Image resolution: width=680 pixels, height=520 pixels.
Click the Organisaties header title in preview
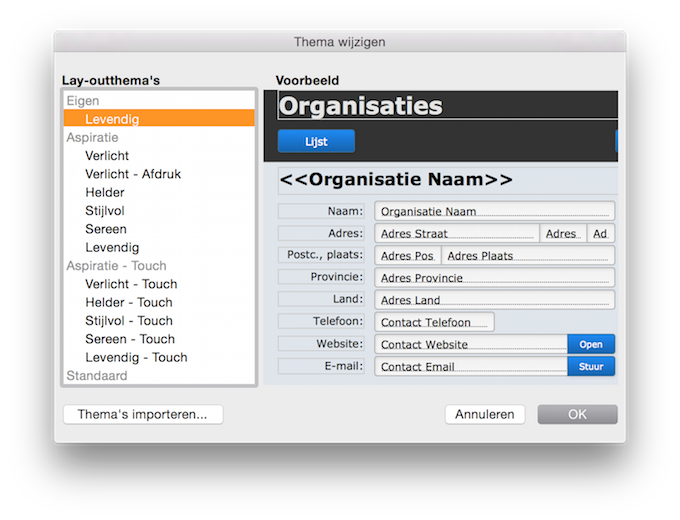361,106
